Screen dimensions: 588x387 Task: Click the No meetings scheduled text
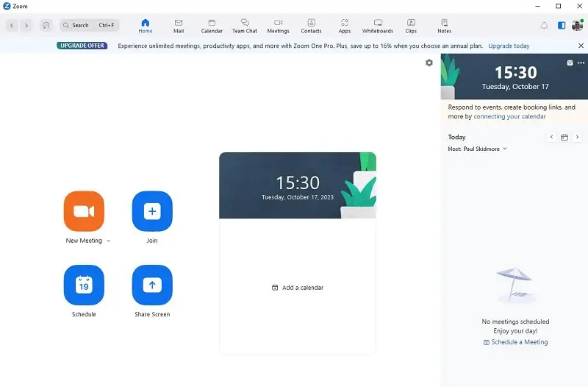(x=516, y=322)
